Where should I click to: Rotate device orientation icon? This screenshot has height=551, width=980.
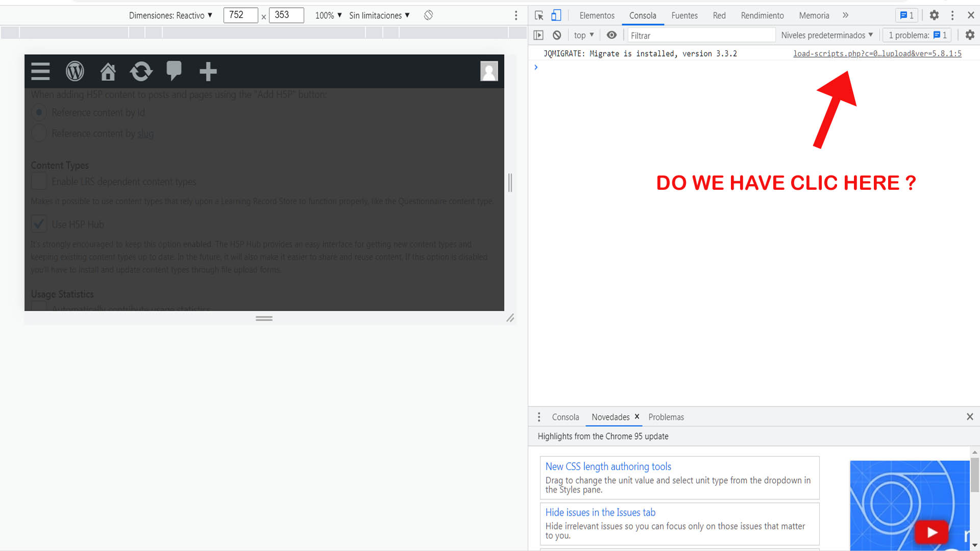[428, 15]
